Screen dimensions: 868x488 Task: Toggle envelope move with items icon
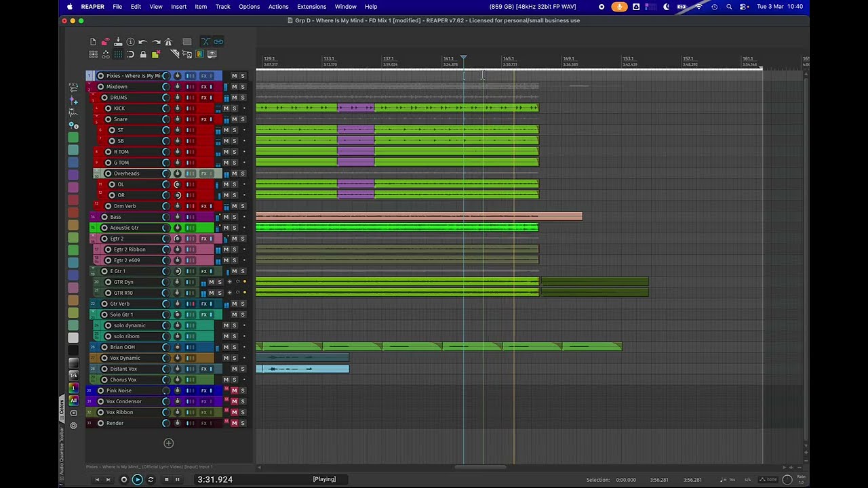click(x=105, y=54)
